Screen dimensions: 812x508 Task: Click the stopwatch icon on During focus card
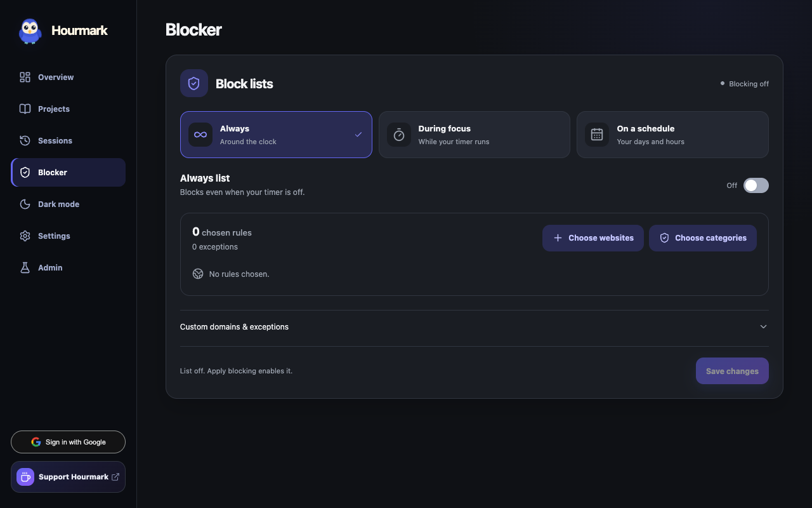pyautogui.click(x=399, y=135)
